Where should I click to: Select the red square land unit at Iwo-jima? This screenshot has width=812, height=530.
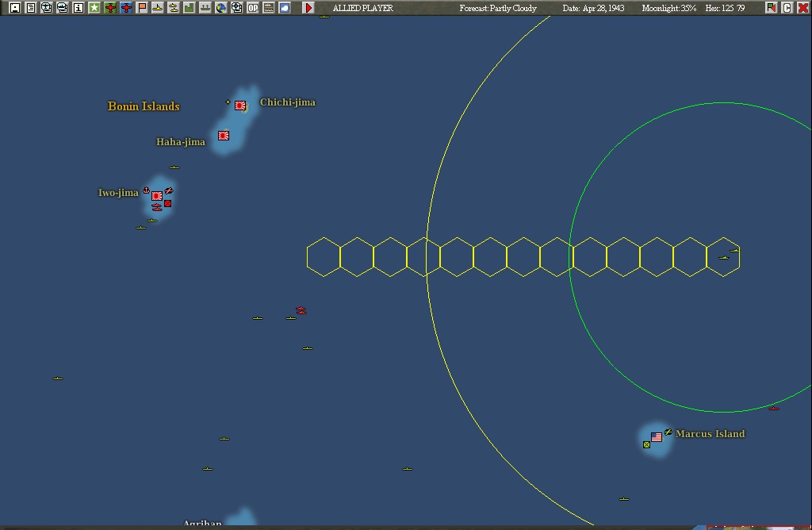tap(168, 204)
